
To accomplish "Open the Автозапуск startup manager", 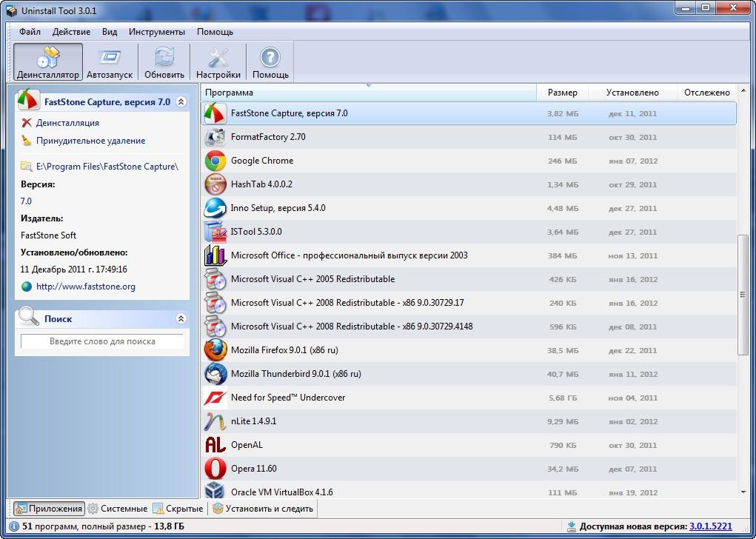I will (x=110, y=62).
